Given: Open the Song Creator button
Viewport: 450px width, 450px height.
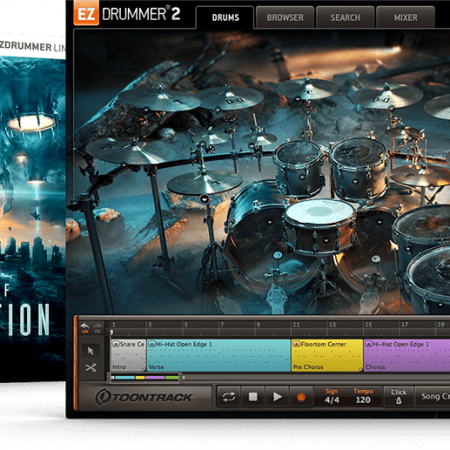Looking at the screenshot, I should (x=433, y=397).
